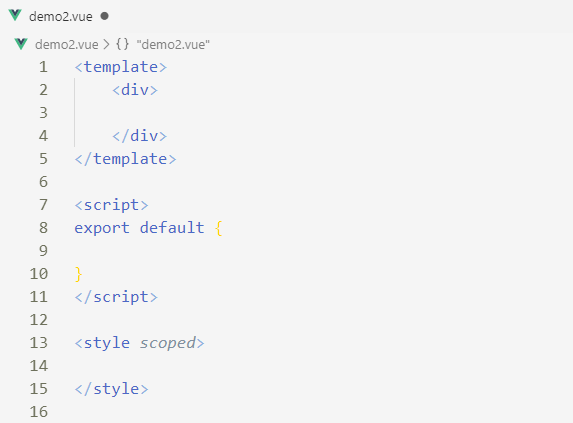573x423 pixels.
Task: Click the Vue icon in the breadcrumb bar
Action: [x=21, y=44]
